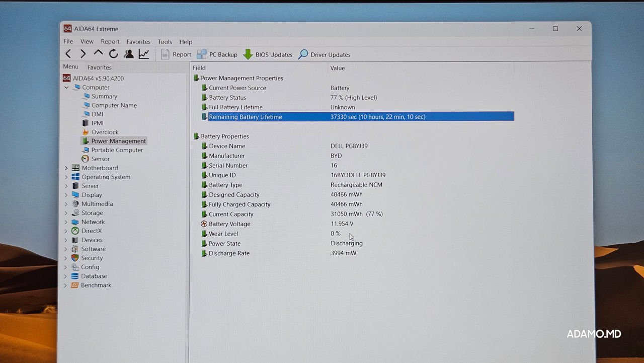Expand the Motherboard tree node
The height and width of the screenshot is (363, 644).
66,168
